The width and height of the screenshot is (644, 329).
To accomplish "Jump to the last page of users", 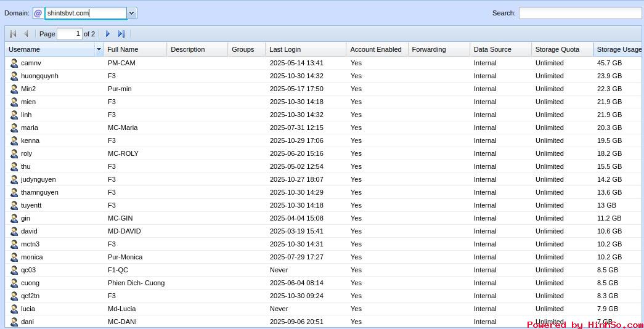I will click(121, 34).
